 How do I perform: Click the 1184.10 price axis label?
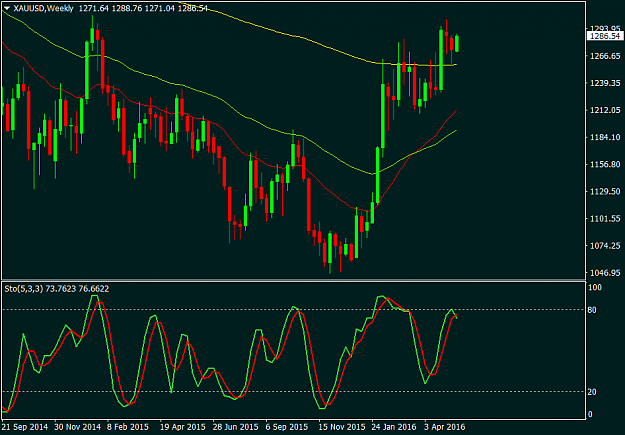(x=605, y=138)
